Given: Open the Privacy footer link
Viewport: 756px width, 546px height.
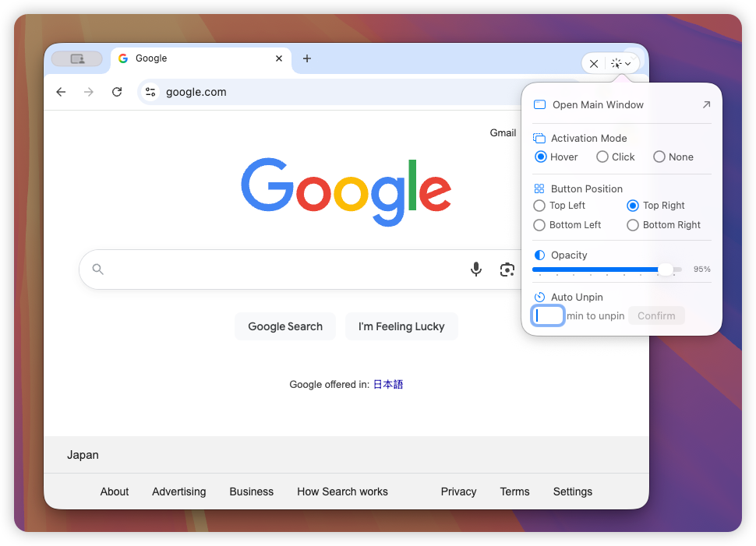Looking at the screenshot, I should (x=458, y=491).
